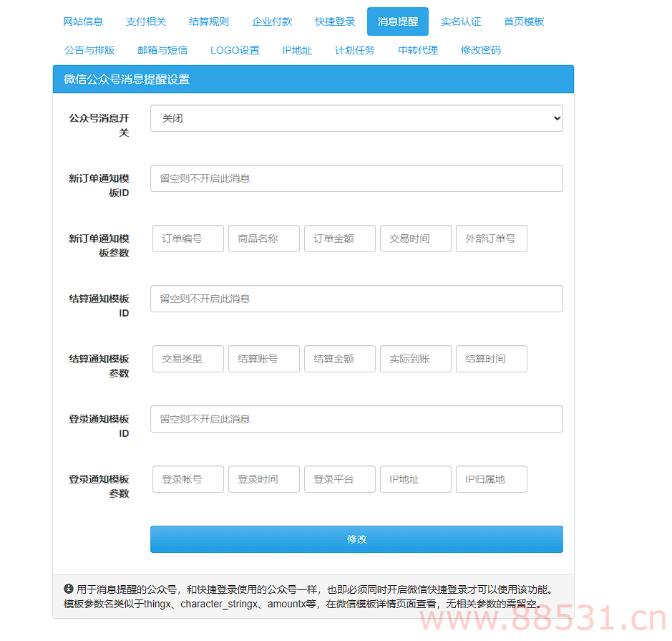Click the IP归属地 parameter field

click(x=491, y=479)
